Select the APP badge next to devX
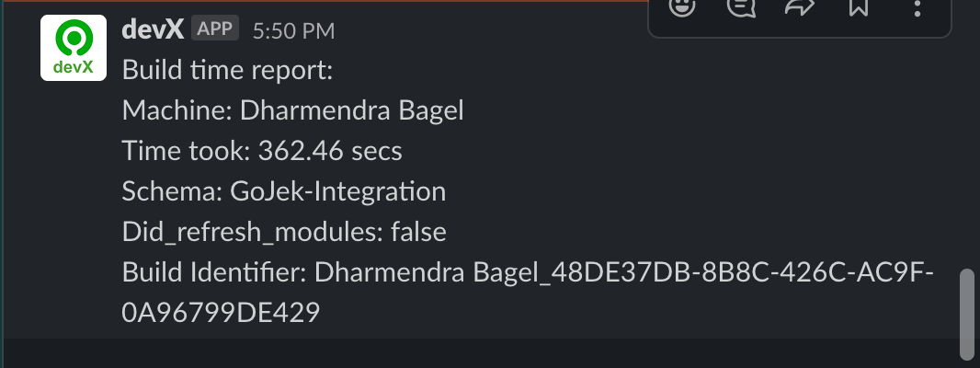Viewport: 980px width, 368px height. coord(215,29)
